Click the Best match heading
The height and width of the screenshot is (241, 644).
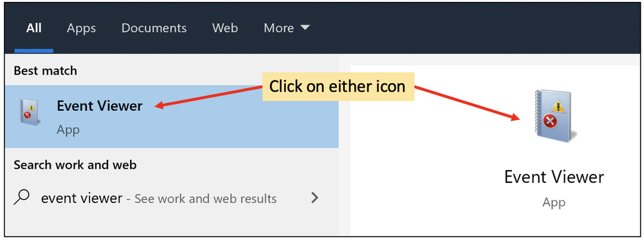click(45, 70)
